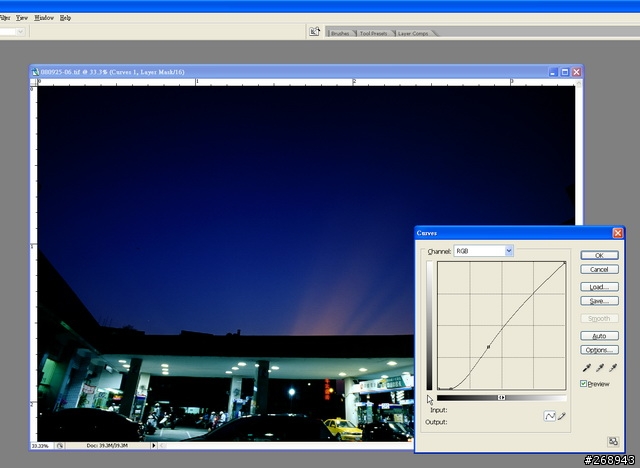Click the yellow taxi in the photo

coord(342,429)
